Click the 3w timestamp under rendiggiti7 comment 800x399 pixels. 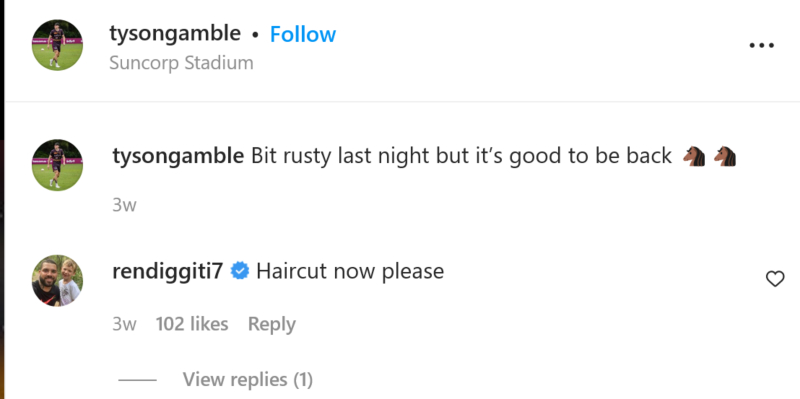[124, 324]
